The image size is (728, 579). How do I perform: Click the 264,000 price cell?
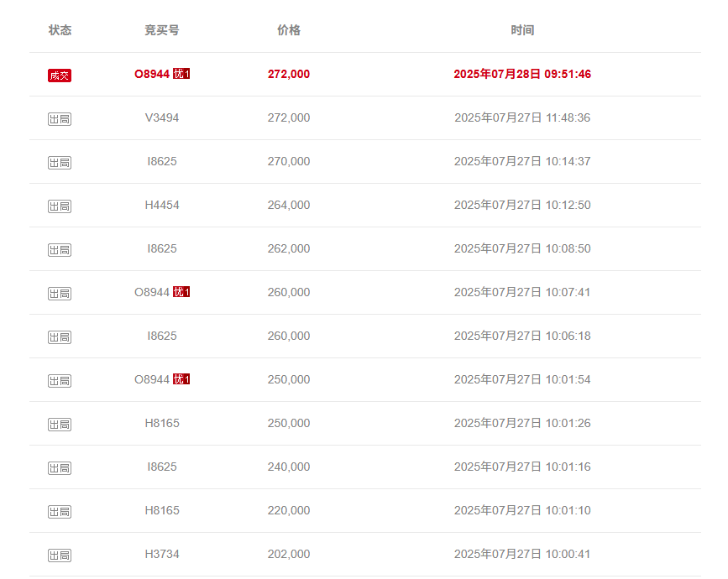click(289, 205)
